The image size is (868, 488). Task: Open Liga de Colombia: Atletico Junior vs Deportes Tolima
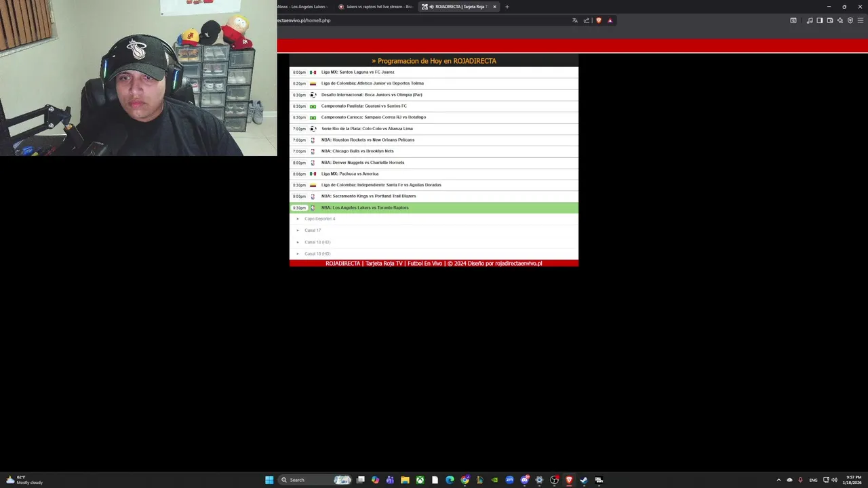tap(434, 83)
